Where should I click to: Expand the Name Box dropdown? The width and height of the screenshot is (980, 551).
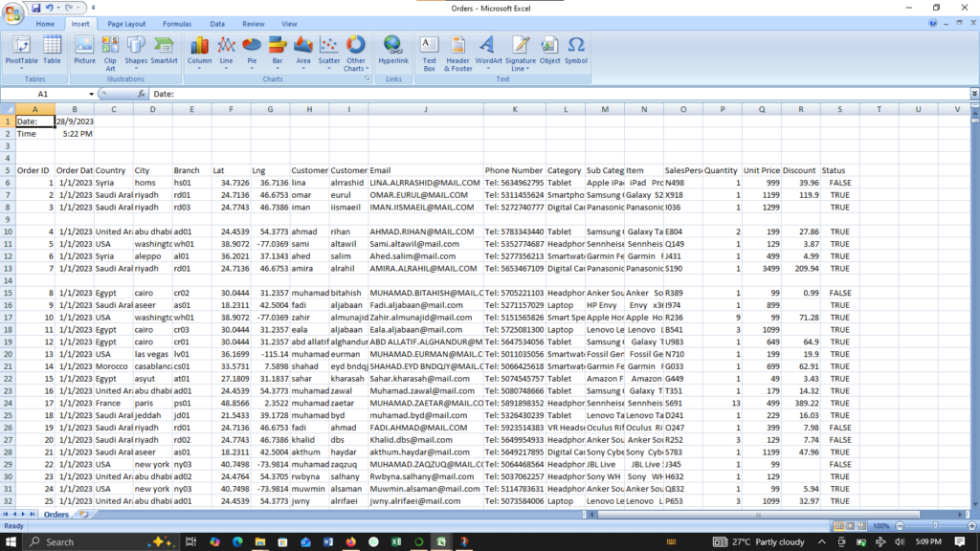tap(91, 94)
